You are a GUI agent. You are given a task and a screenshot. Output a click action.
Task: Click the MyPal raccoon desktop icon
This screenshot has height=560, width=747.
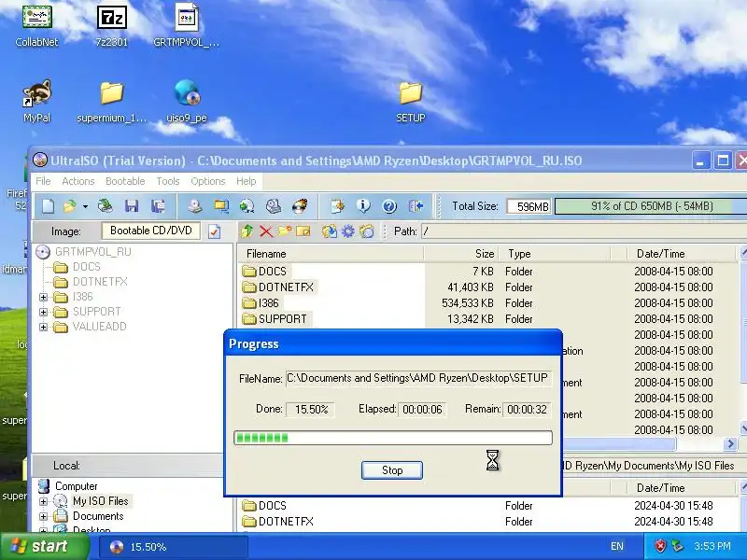pos(36,102)
